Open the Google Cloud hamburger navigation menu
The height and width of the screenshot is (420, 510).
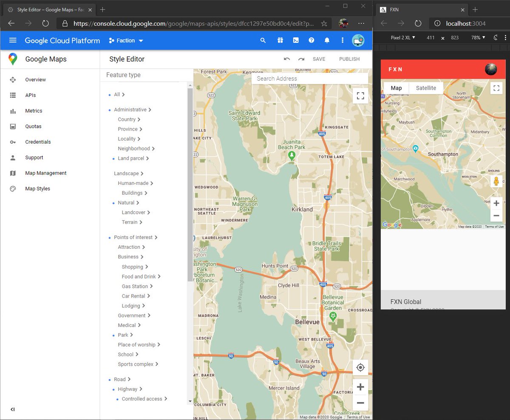(x=13, y=40)
